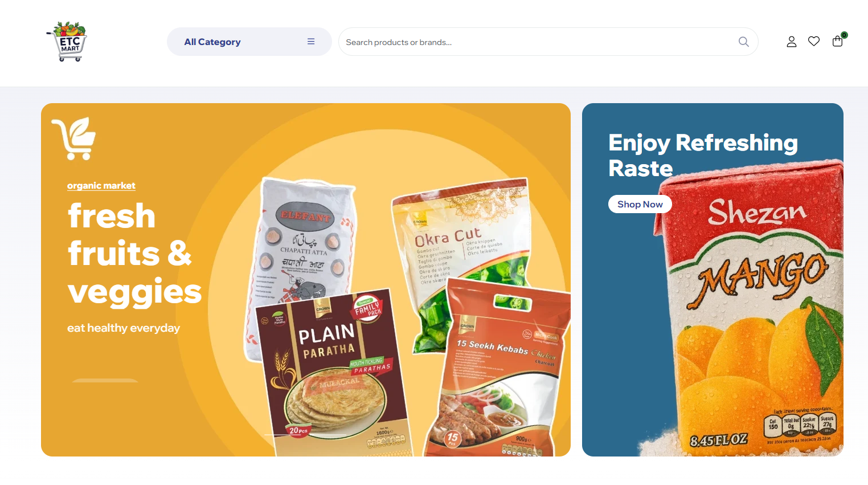The width and height of the screenshot is (868, 485).
Task: Follow the organic market link
Action: 101,186
